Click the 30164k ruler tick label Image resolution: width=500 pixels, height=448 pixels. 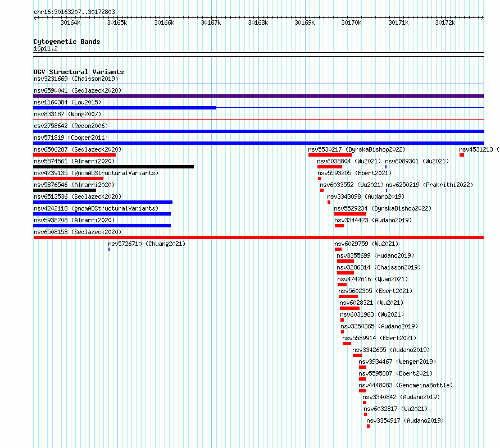(70, 22)
